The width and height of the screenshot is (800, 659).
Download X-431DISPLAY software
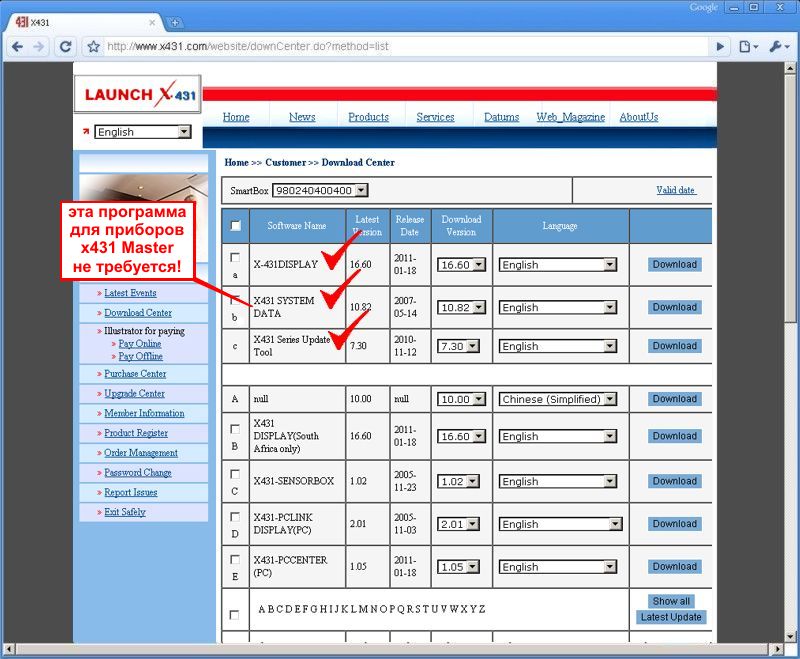pos(674,264)
